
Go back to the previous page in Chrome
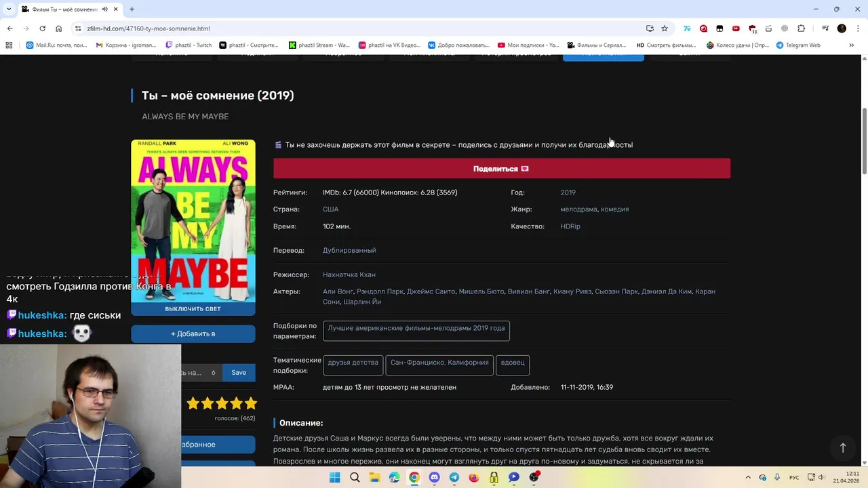pyautogui.click(x=9, y=28)
